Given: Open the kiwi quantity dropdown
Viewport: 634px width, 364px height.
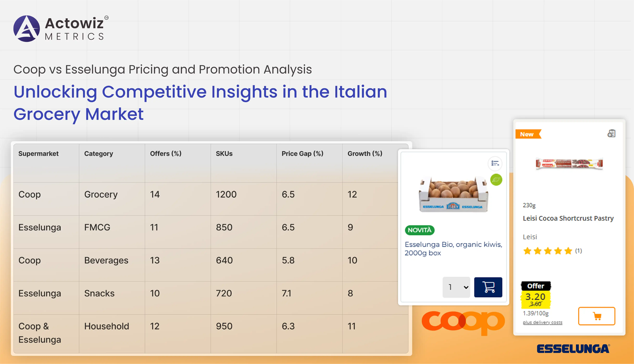Looking at the screenshot, I should pyautogui.click(x=456, y=287).
